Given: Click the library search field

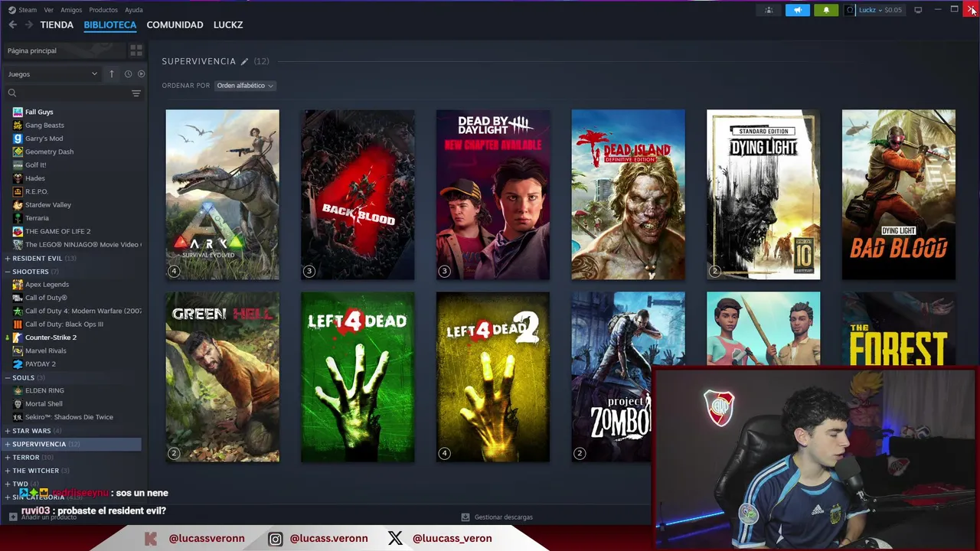Looking at the screenshot, I should click(x=73, y=93).
